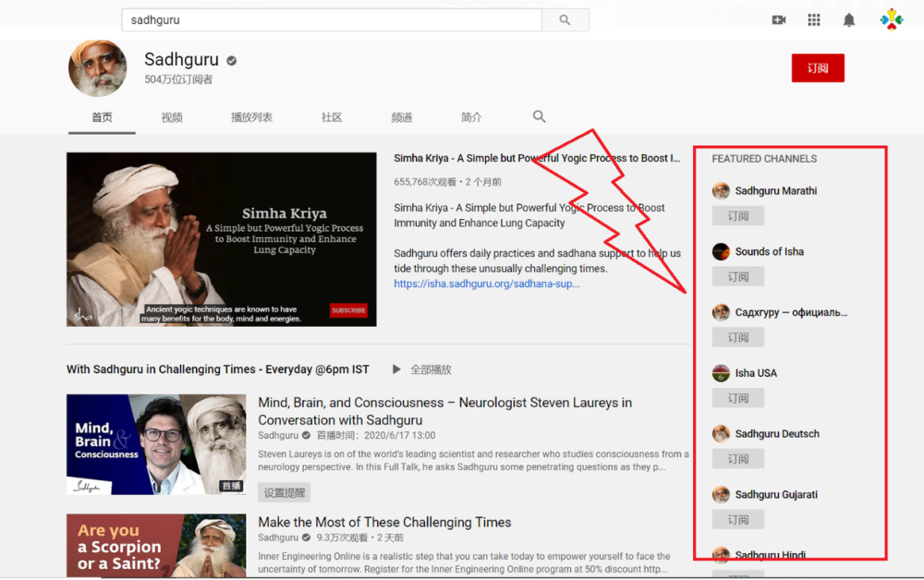Click the 首播时间: 2020/6/17 13:00 premiere text
Screen dimensions: 924x580
376,435
